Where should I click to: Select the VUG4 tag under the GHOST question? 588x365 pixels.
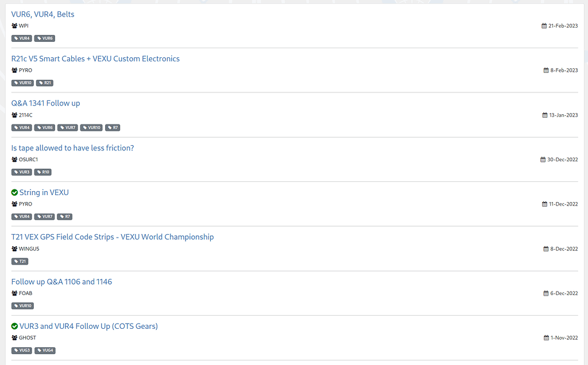45,351
